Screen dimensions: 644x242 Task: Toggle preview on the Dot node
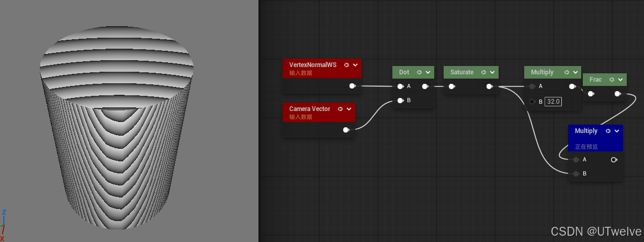coord(419,72)
